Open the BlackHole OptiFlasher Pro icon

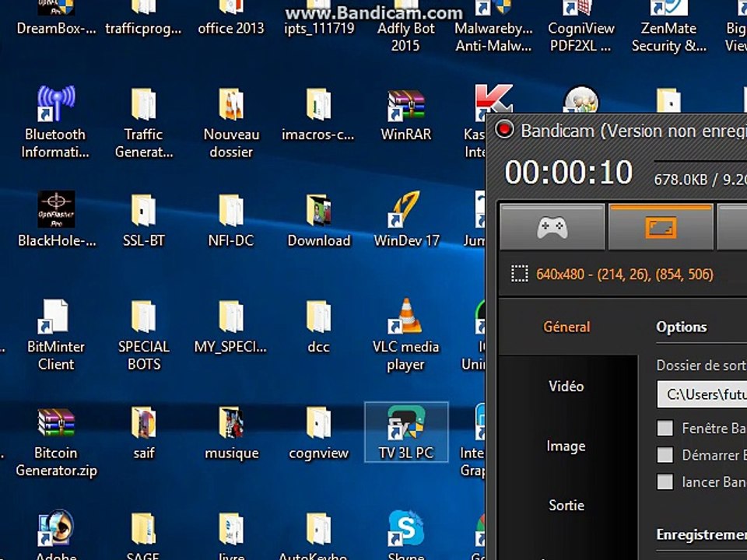[x=56, y=220]
